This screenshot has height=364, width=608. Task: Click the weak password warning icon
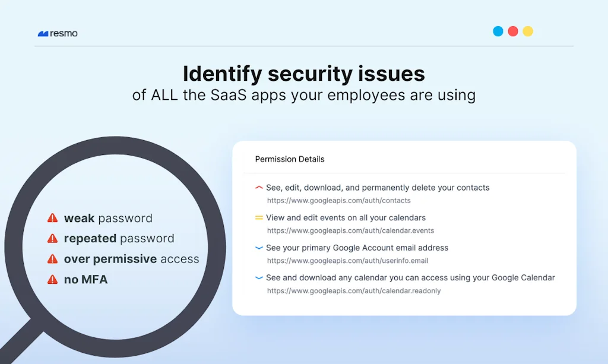[53, 219]
